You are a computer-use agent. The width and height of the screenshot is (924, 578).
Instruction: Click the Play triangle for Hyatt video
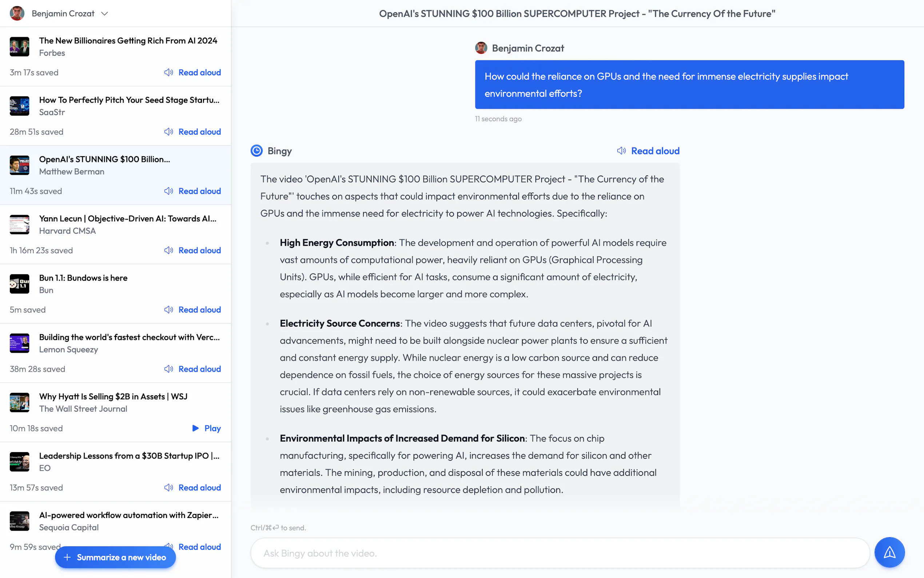tap(196, 428)
